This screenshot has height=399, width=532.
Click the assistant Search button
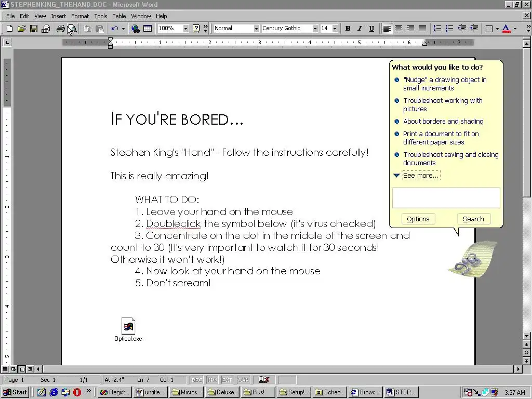click(473, 219)
